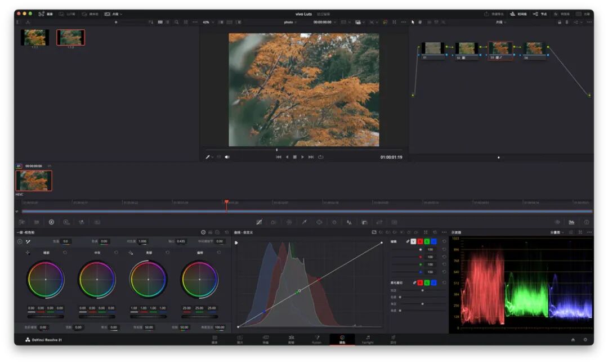This screenshot has width=608, height=364.
Task: Open the Primaries color wheels palette
Action: (x=51, y=222)
